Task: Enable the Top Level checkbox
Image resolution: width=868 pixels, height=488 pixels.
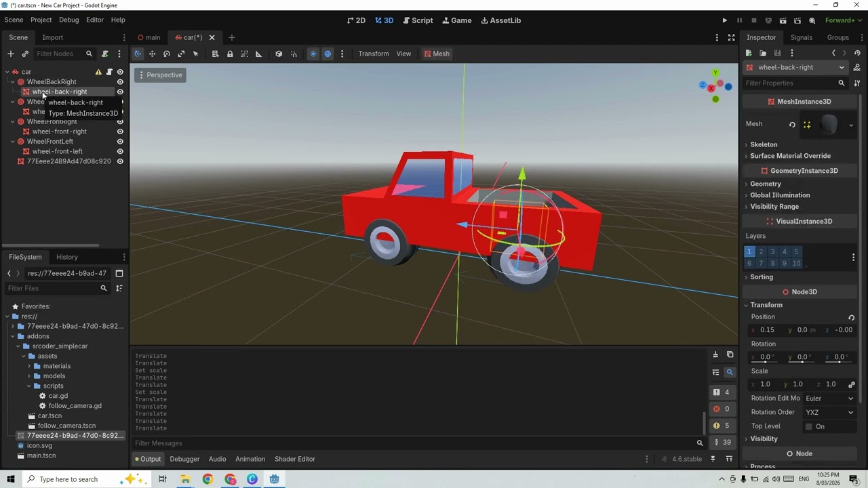Action: [x=808, y=426]
